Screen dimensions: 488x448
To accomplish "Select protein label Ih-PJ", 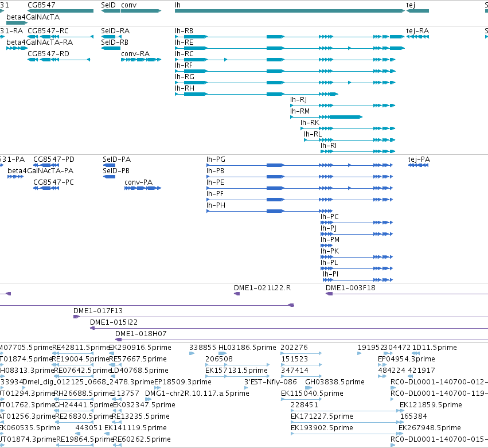I will pyautogui.click(x=329, y=228).
